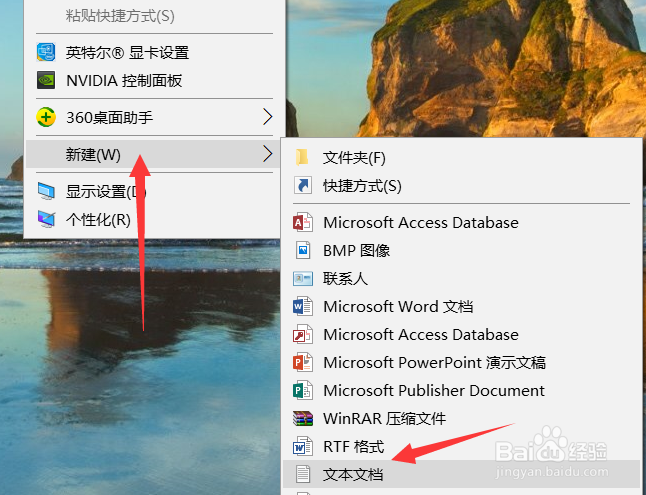This screenshot has width=646, height=495.
Task: Open the 新建(W) menu item
Action: [154, 154]
